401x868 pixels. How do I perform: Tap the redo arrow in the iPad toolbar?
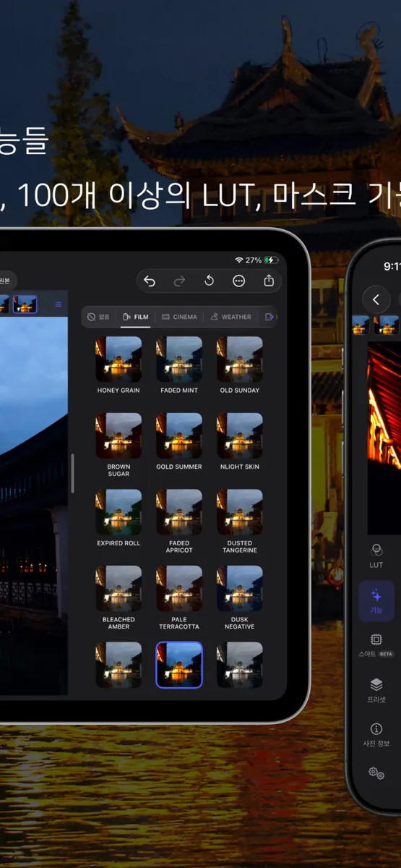coord(179,281)
